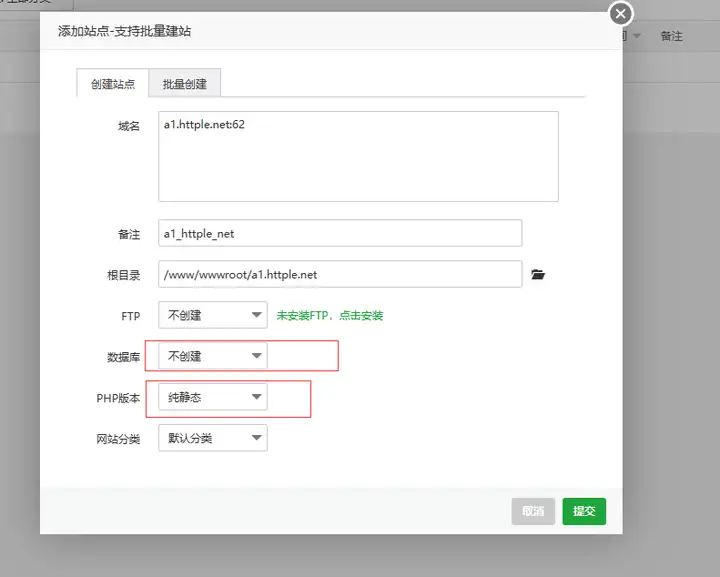Select the 创建站点 tab
720x577 pixels.
click(x=112, y=84)
